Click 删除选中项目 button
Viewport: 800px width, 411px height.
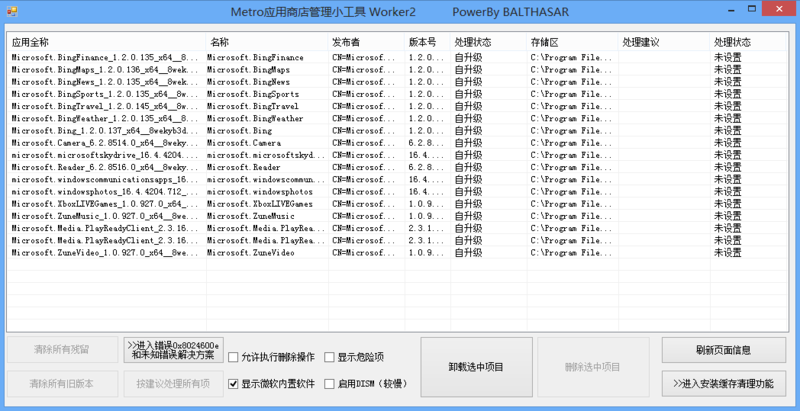point(593,367)
